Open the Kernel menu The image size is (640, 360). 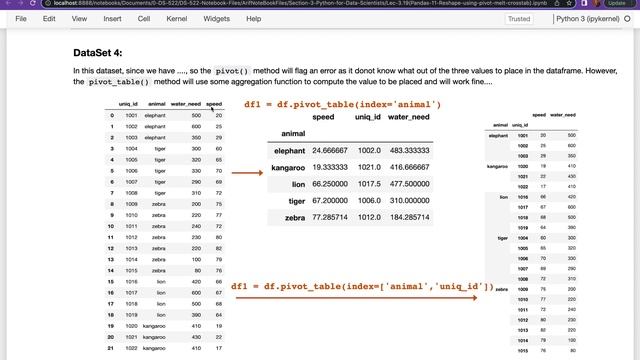177,19
